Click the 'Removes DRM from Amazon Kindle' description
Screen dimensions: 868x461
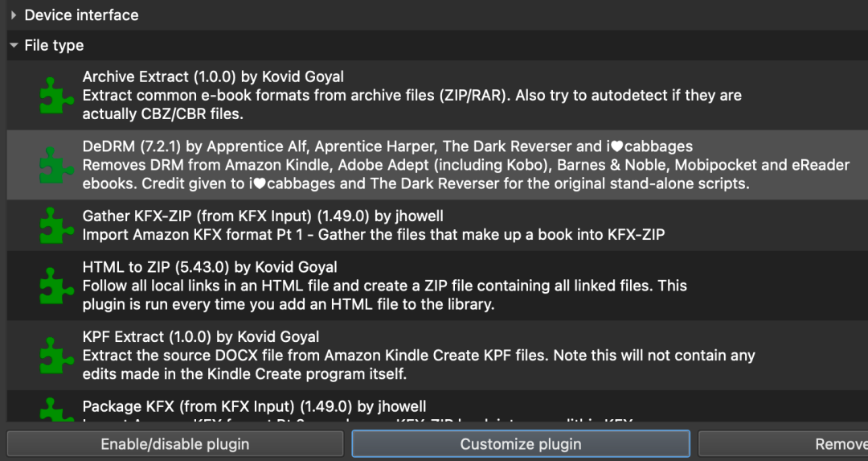tap(466, 165)
